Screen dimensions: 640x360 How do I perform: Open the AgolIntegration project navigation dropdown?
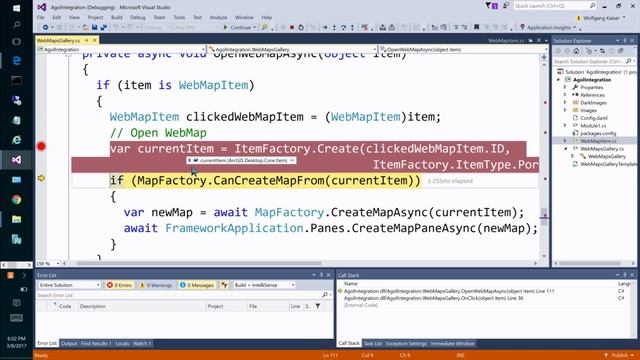[x=121, y=49]
